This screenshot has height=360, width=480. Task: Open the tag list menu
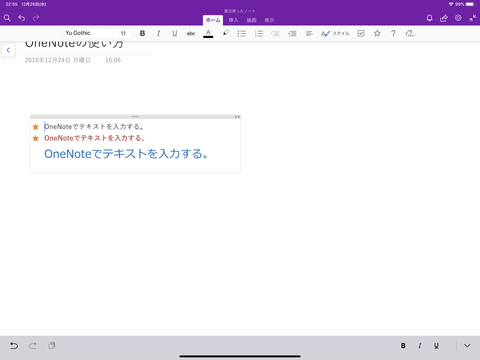(x=409, y=33)
